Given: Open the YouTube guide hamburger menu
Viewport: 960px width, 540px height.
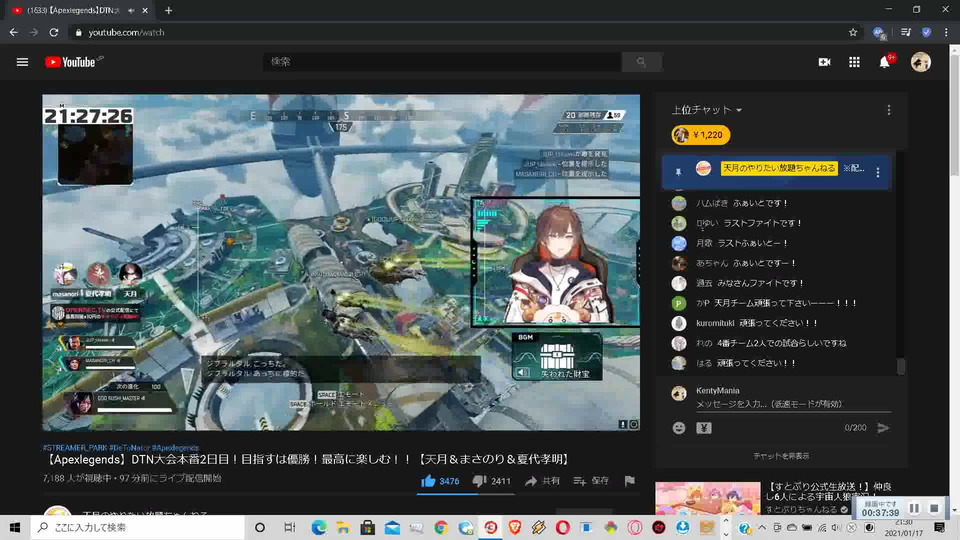Looking at the screenshot, I should [22, 62].
